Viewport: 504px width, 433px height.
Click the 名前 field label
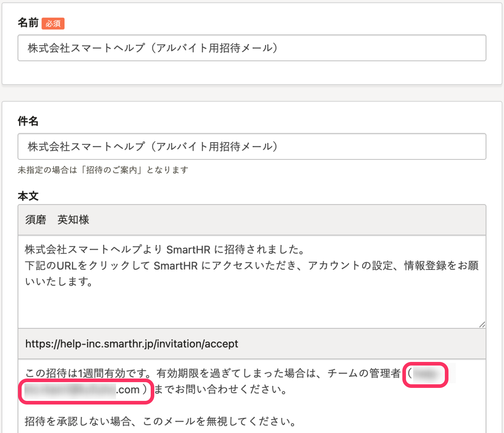[28, 23]
